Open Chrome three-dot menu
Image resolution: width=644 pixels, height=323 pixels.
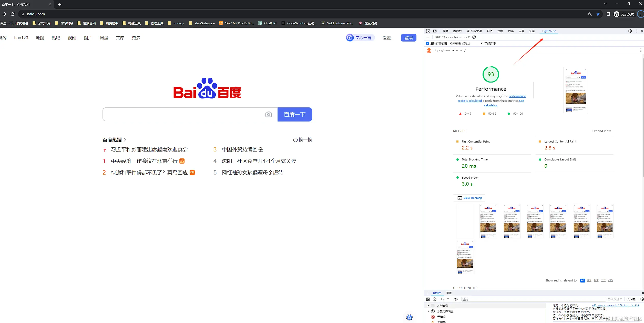[641, 14]
